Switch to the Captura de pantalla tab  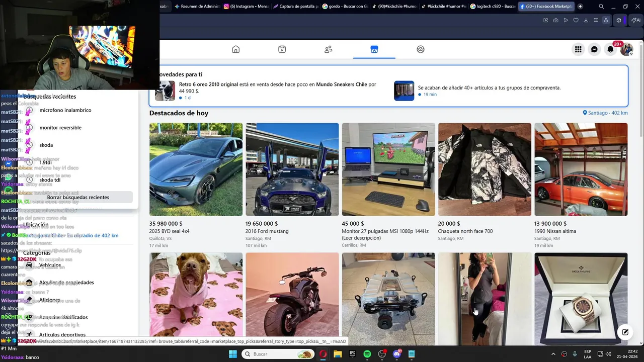tap(295, 7)
